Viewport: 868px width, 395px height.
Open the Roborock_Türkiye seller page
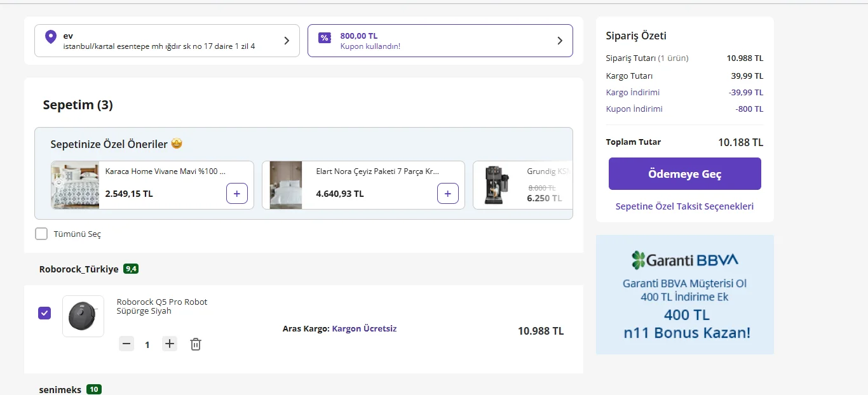click(x=79, y=269)
